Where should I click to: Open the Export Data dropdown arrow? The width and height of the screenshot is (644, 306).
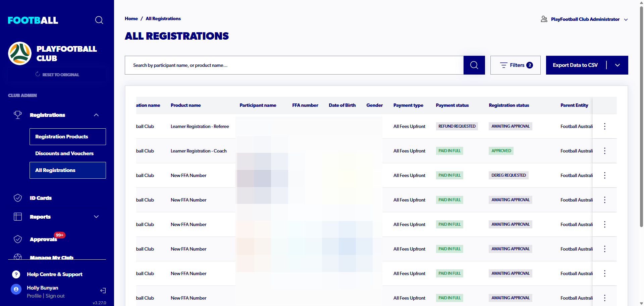618,65
